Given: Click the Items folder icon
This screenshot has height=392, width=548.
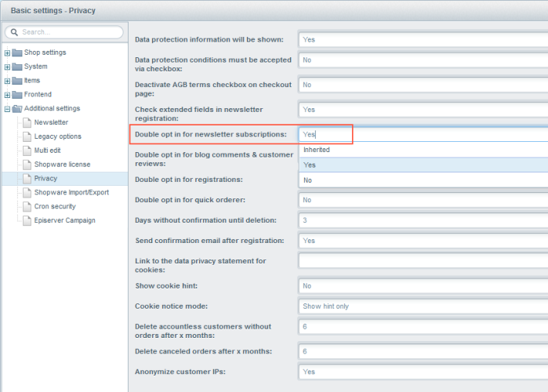Looking at the screenshot, I should point(17,81).
